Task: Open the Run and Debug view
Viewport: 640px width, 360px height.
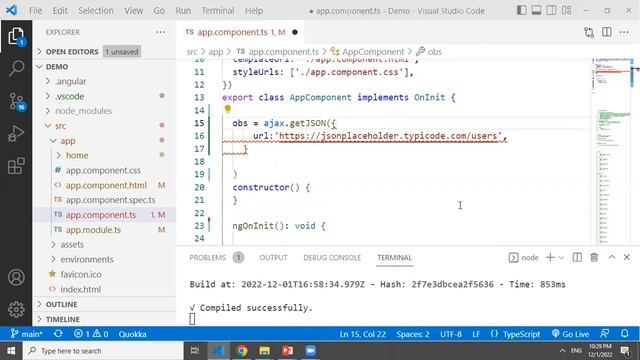Action: [x=16, y=133]
